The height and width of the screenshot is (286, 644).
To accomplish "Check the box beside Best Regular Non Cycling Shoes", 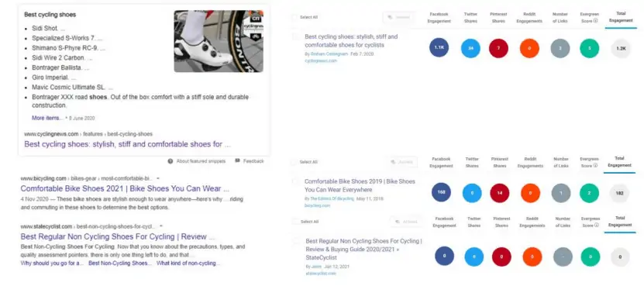I will (297, 241).
